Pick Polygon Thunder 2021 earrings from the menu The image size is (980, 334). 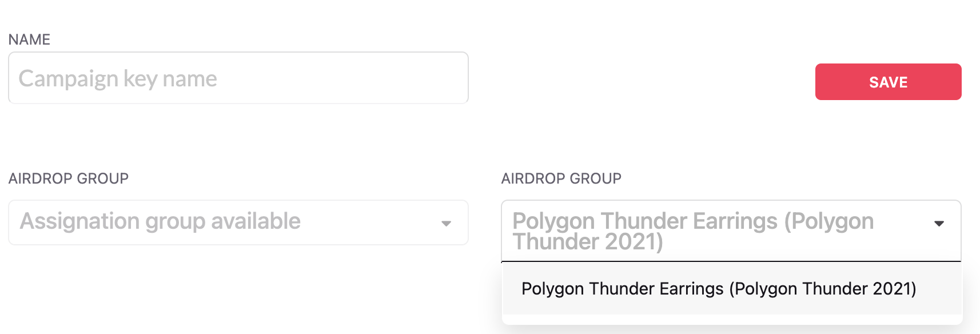(x=718, y=289)
